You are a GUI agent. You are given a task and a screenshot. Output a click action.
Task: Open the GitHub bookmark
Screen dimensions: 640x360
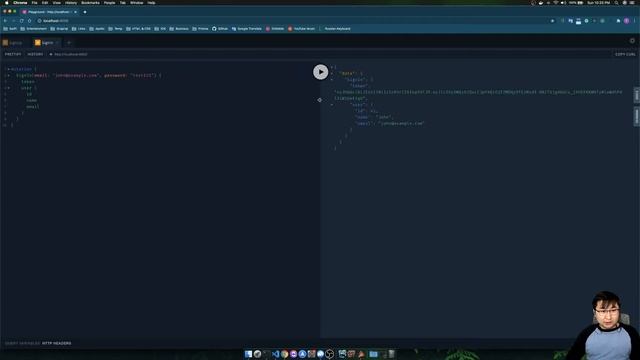[x=220, y=29]
